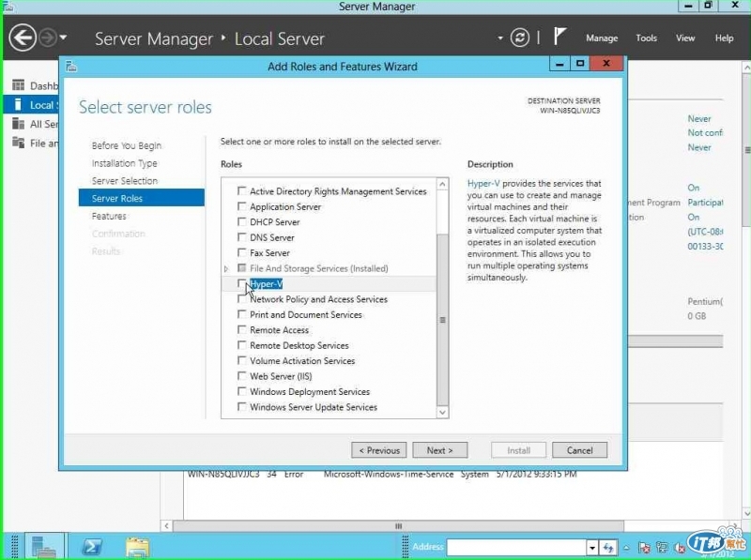Click Local Server breadcrumb text

coord(279,38)
